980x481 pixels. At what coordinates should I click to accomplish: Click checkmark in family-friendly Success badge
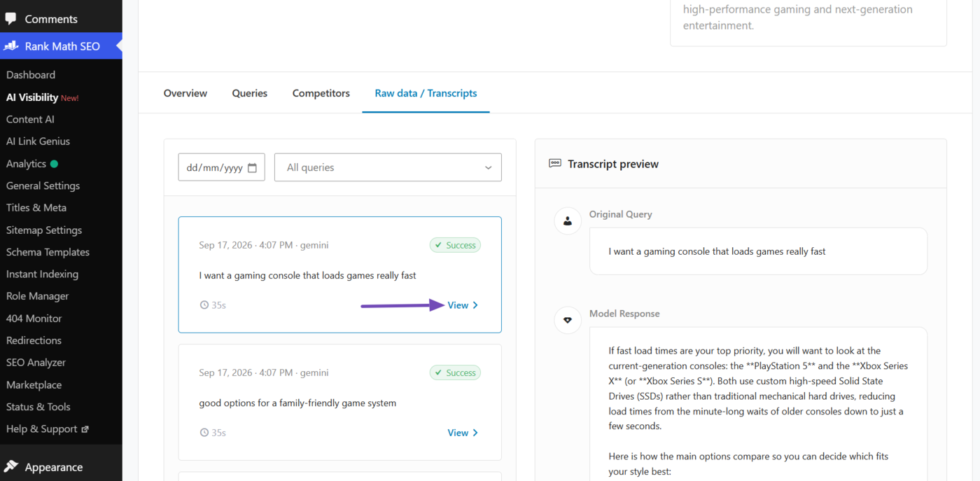point(439,372)
